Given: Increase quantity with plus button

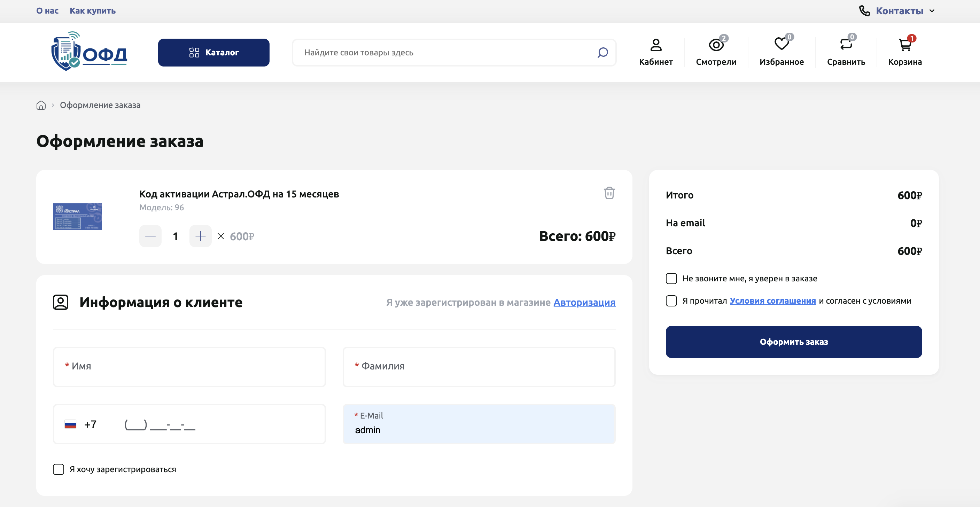Looking at the screenshot, I should [x=201, y=236].
